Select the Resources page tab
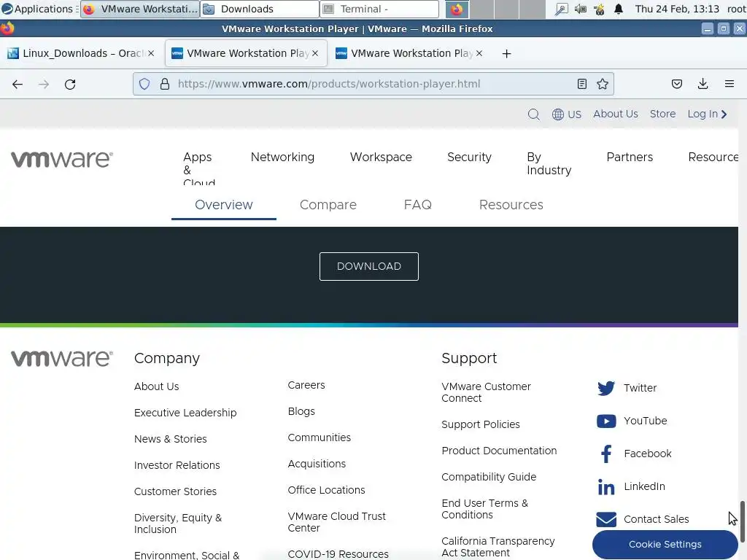Screen dimensions: 747x560 [x=511, y=205]
